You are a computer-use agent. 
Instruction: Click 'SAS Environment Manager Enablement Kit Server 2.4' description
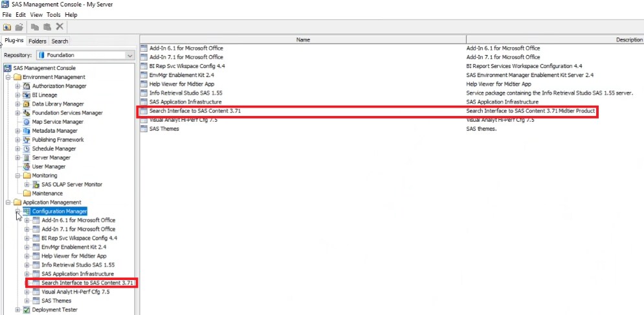[x=530, y=75]
